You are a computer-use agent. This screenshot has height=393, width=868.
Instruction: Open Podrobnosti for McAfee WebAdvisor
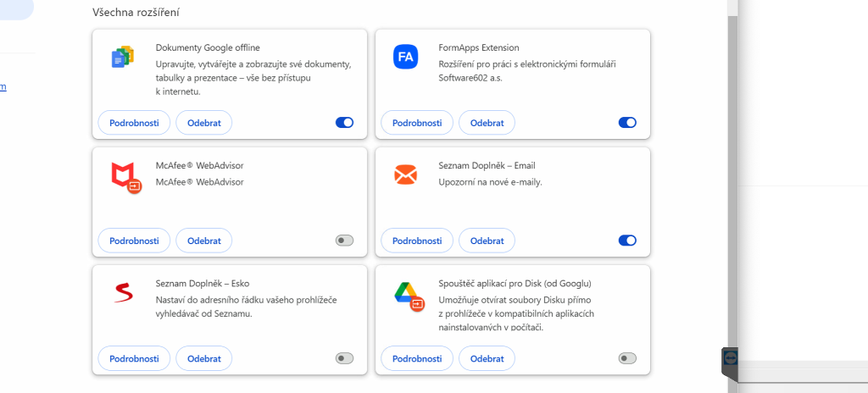coord(135,241)
